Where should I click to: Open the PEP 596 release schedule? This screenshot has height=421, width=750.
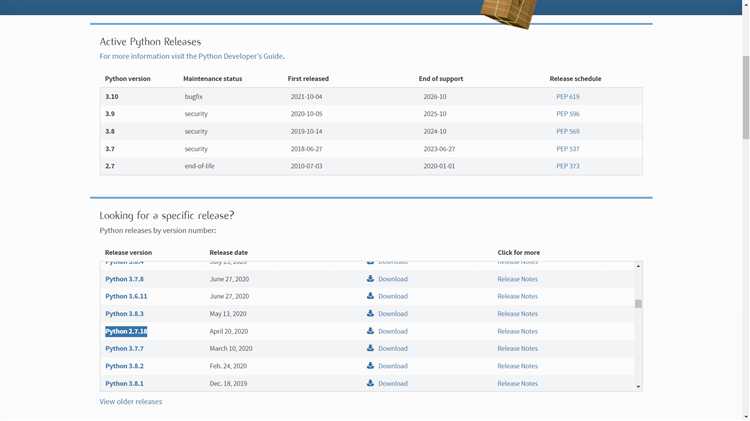(568, 114)
